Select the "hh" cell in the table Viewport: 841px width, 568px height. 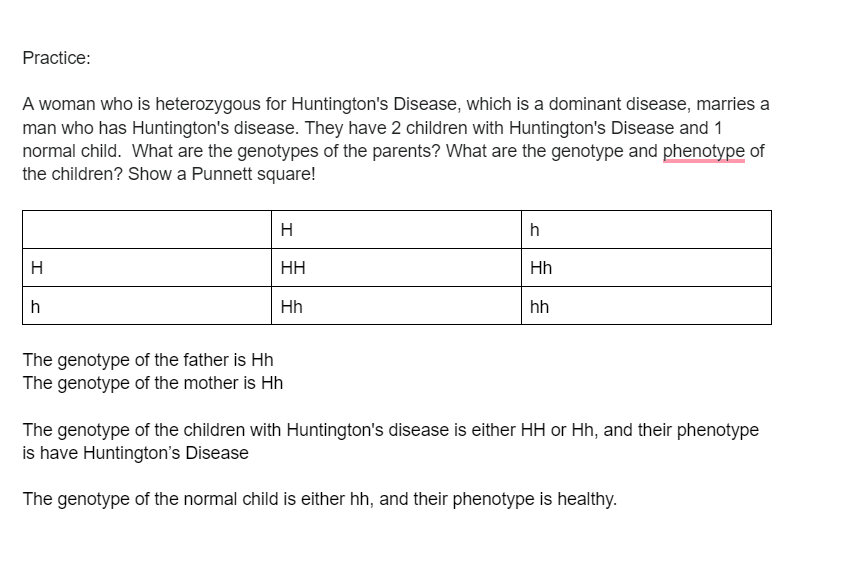(646, 306)
